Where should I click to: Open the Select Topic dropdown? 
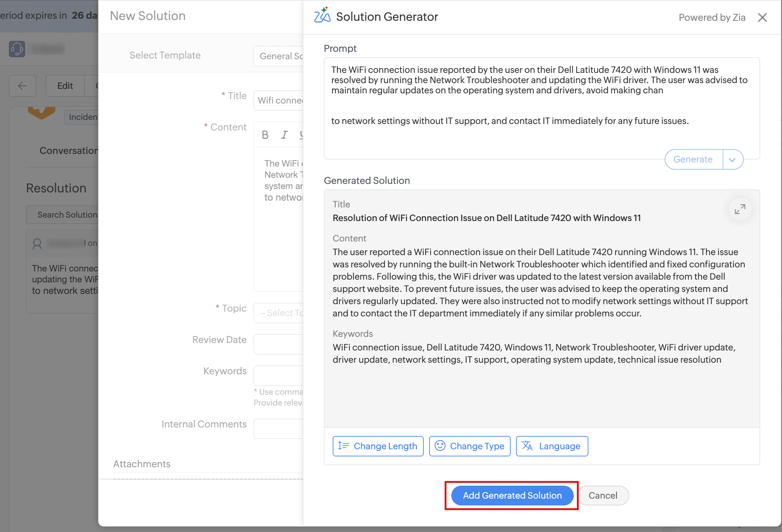point(279,313)
